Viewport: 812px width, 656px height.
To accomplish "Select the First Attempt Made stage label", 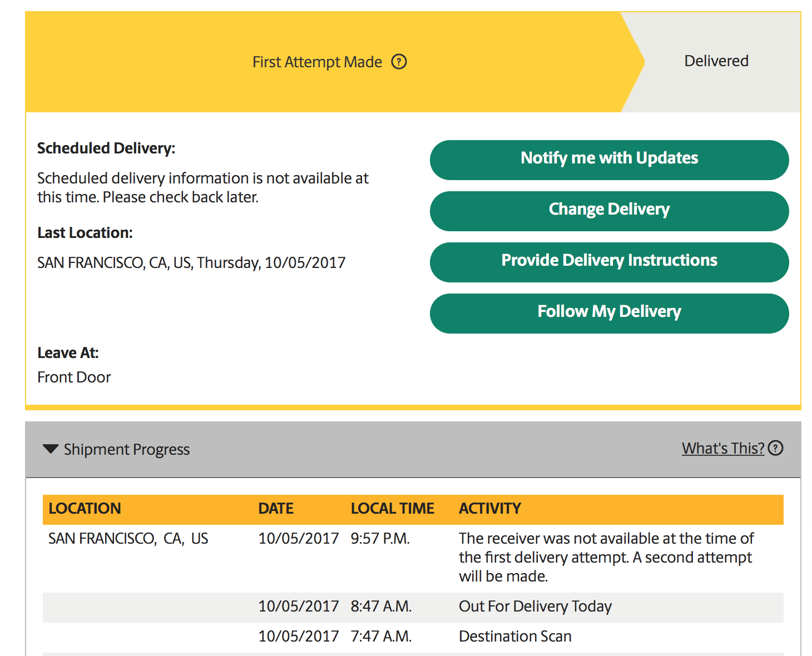I will coord(317,62).
